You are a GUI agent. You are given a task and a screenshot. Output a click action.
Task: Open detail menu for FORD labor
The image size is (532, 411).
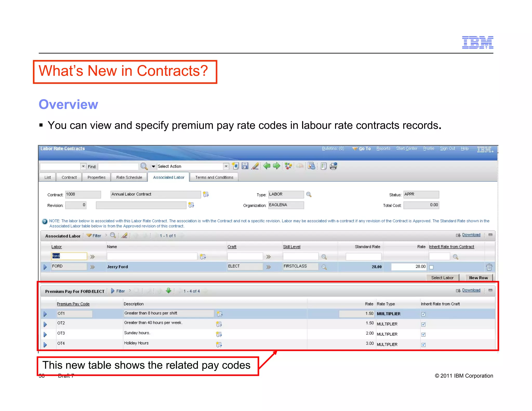[92, 267]
